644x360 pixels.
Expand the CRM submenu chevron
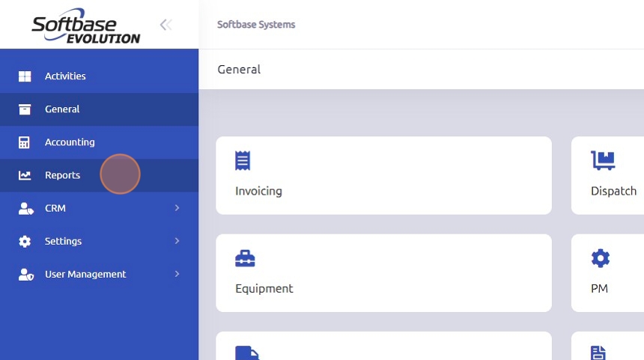coord(177,208)
